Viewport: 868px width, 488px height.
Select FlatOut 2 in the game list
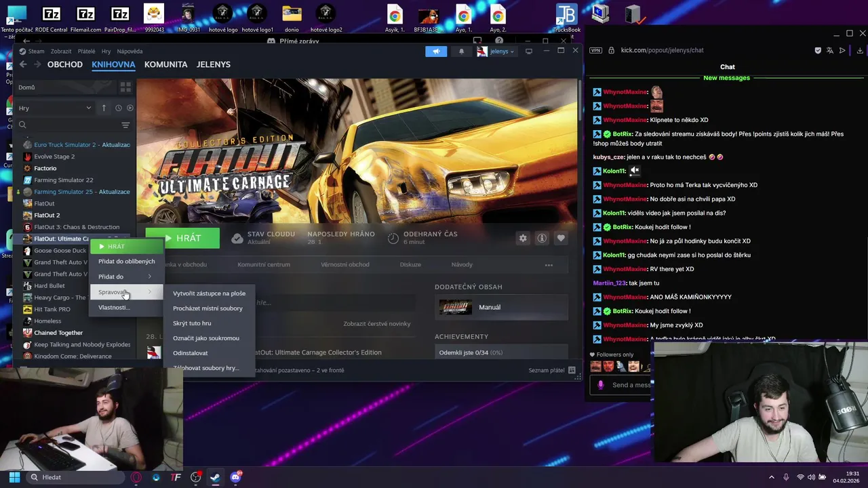pyautogui.click(x=47, y=216)
